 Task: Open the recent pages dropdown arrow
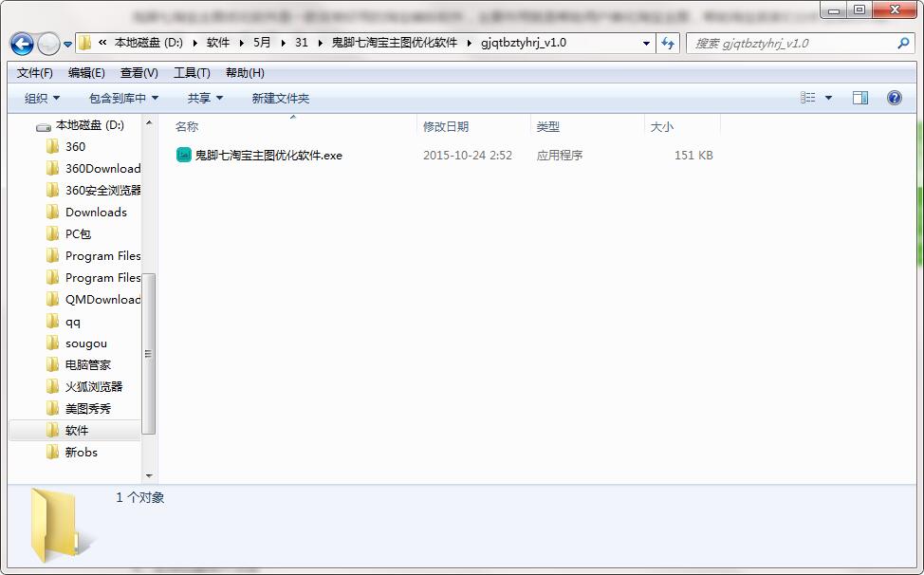coord(67,45)
